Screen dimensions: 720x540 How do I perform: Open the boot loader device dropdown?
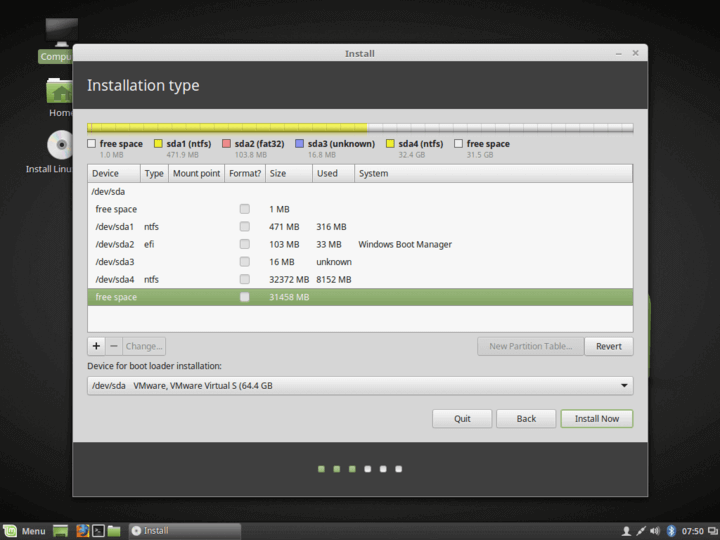(x=360, y=385)
